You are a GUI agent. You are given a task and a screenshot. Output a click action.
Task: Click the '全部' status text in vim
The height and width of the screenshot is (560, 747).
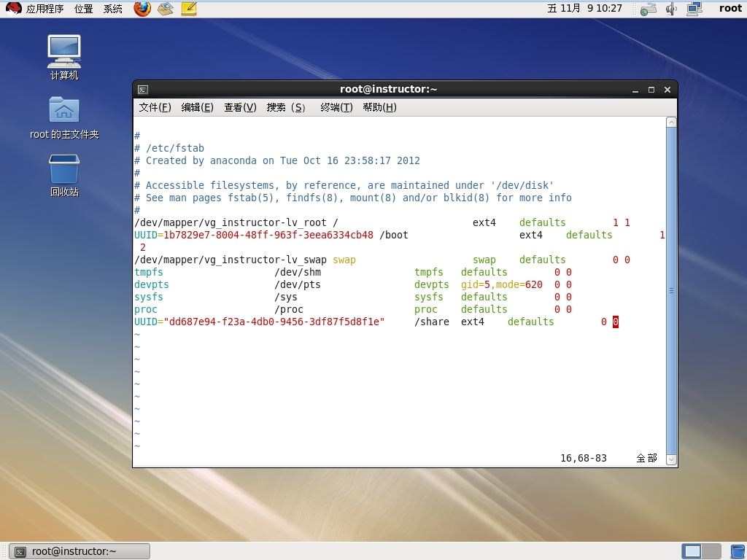(x=646, y=458)
